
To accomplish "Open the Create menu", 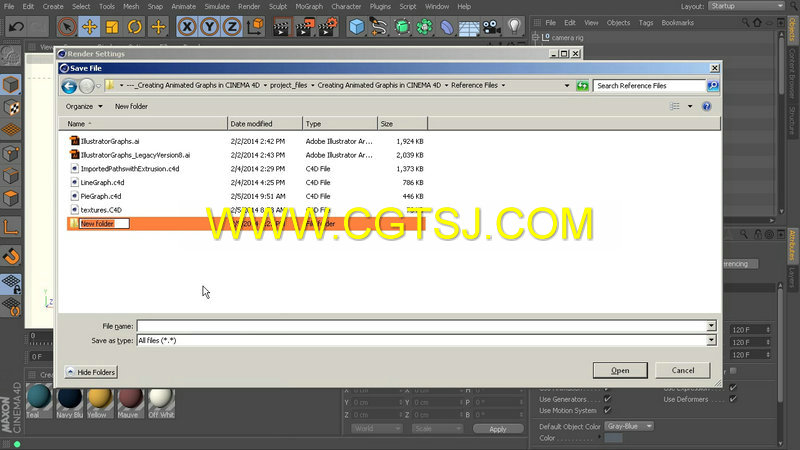I will [53, 7].
